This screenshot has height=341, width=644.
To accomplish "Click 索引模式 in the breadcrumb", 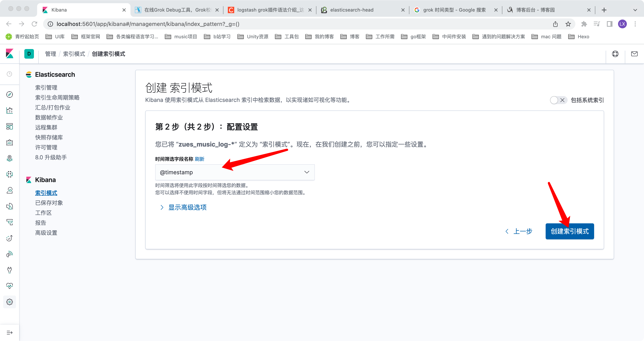I will (x=74, y=54).
